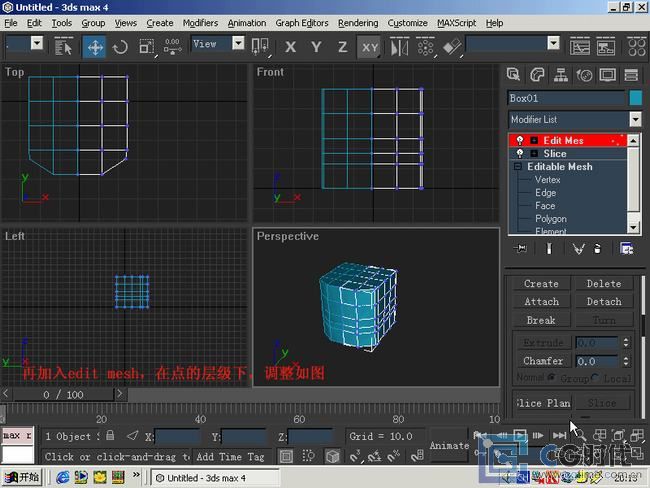Toggle the Edit Mesh modifier lightbulb
This screenshot has width=650, height=488.
point(520,141)
